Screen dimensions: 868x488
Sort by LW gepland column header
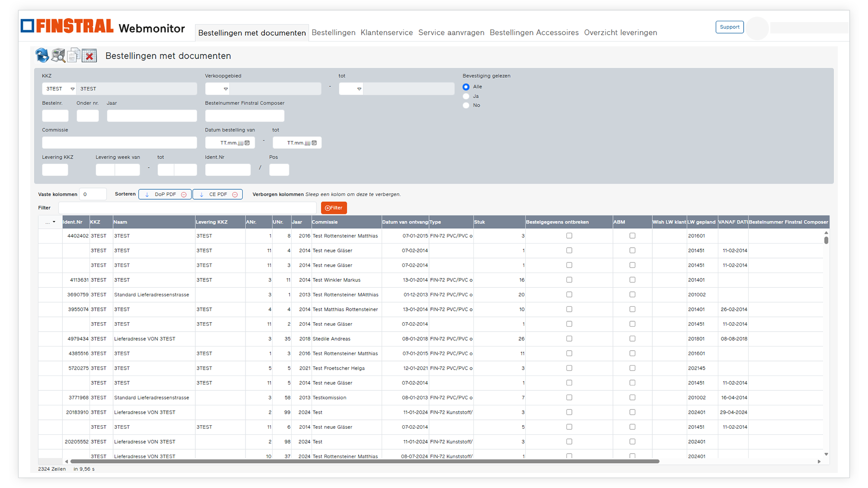pos(702,222)
